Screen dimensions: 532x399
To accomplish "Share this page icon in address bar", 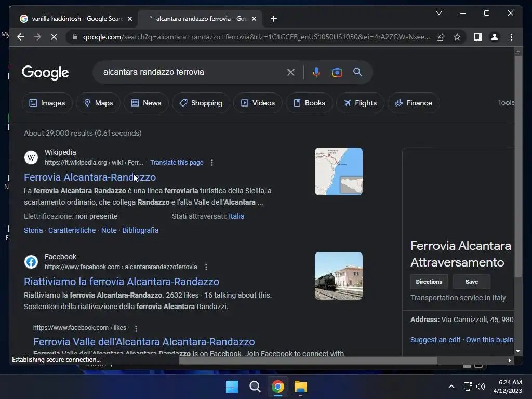I will (441, 37).
